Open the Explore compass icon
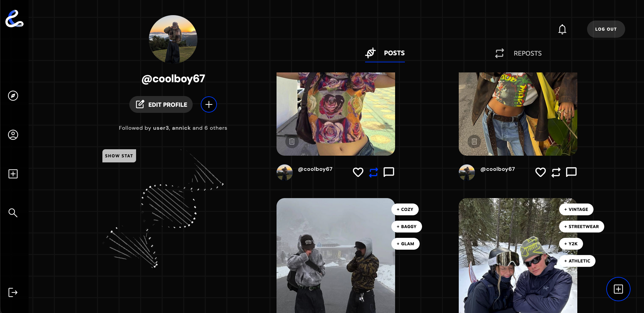Screen dimensions: 644x313 pyautogui.click(x=13, y=96)
